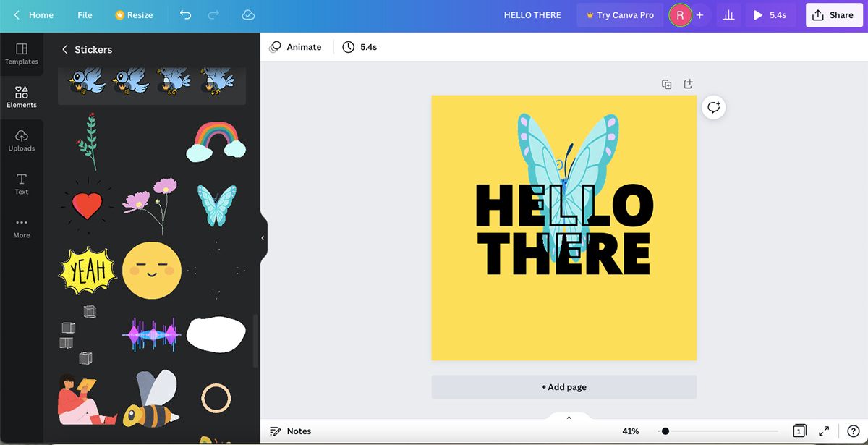This screenshot has height=445, width=868.
Task: Open the Templates panel
Action: 22,54
